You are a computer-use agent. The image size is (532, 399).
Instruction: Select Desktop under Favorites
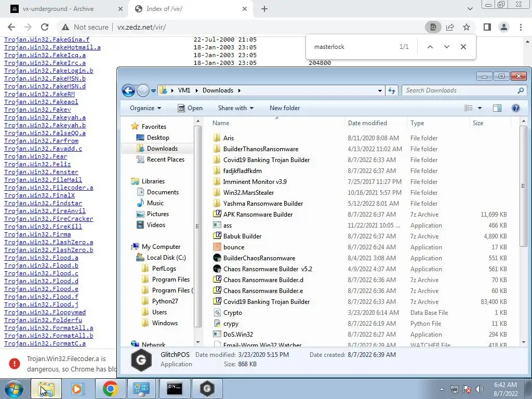tap(158, 137)
